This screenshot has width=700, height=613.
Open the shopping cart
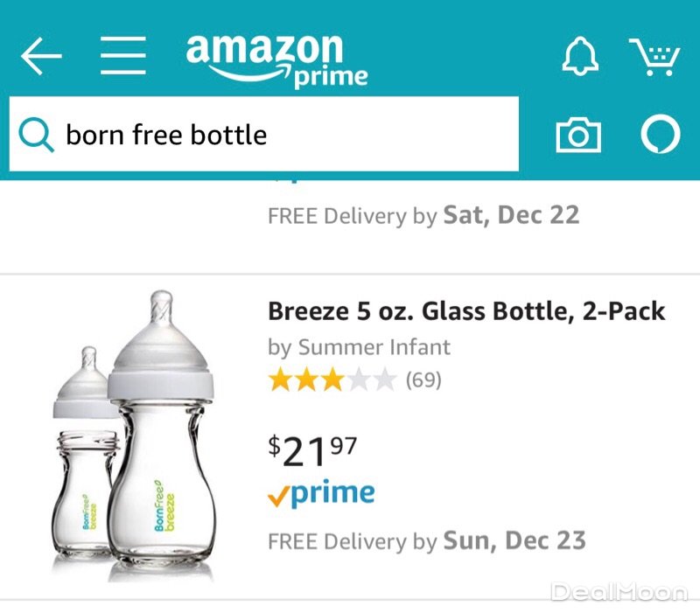[654, 58]
